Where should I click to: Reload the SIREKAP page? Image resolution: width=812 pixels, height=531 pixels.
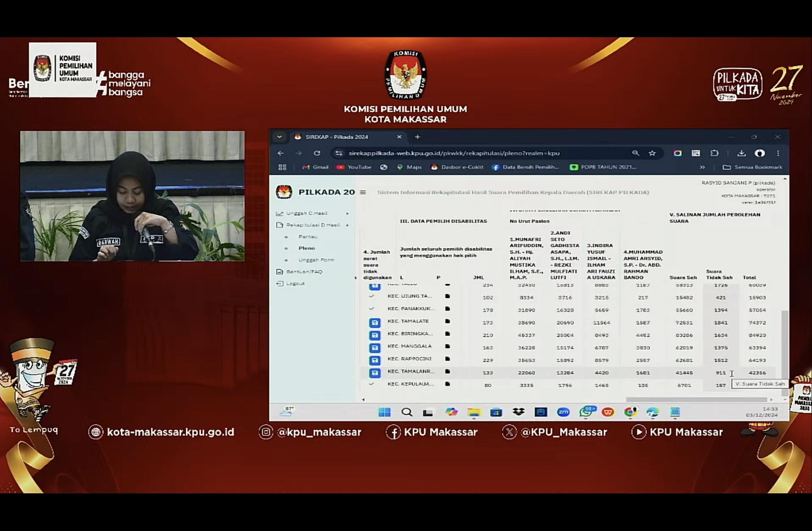click(317, 153)
